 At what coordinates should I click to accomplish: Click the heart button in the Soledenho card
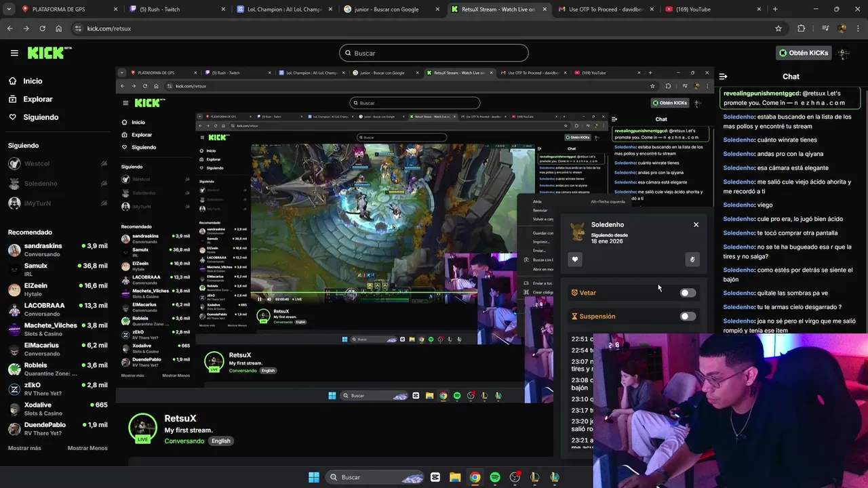575,260
